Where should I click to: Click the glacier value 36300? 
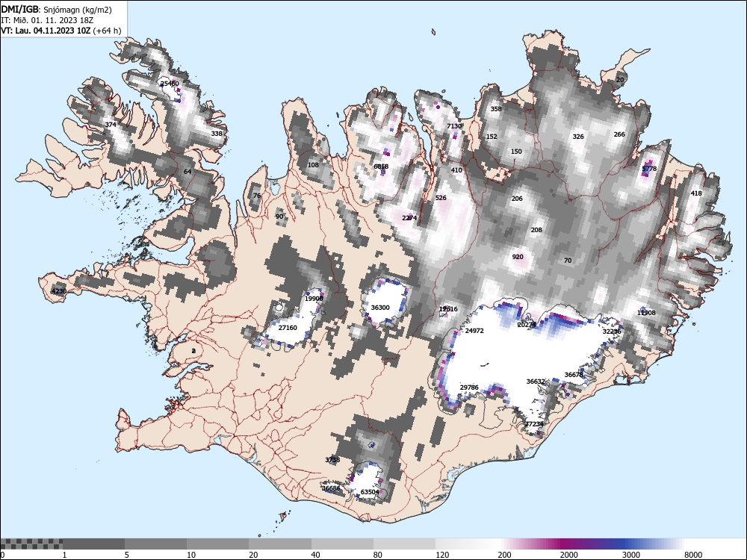(x=380, y=308)
